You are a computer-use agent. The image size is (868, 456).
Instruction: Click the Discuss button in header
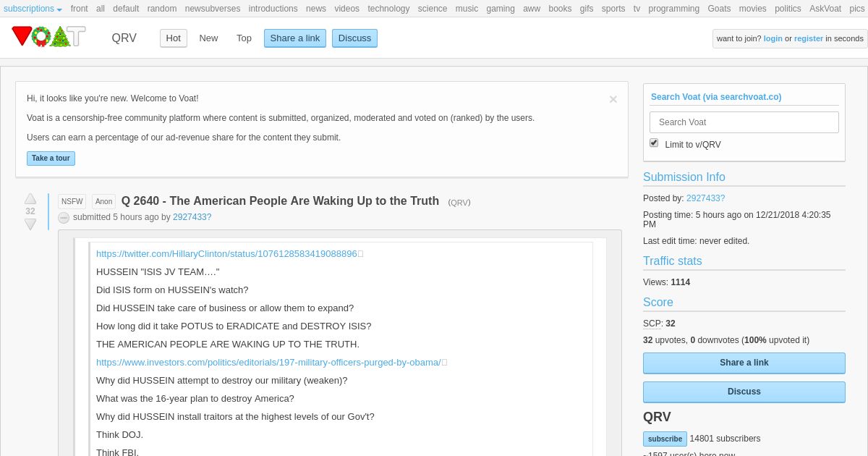354,38
